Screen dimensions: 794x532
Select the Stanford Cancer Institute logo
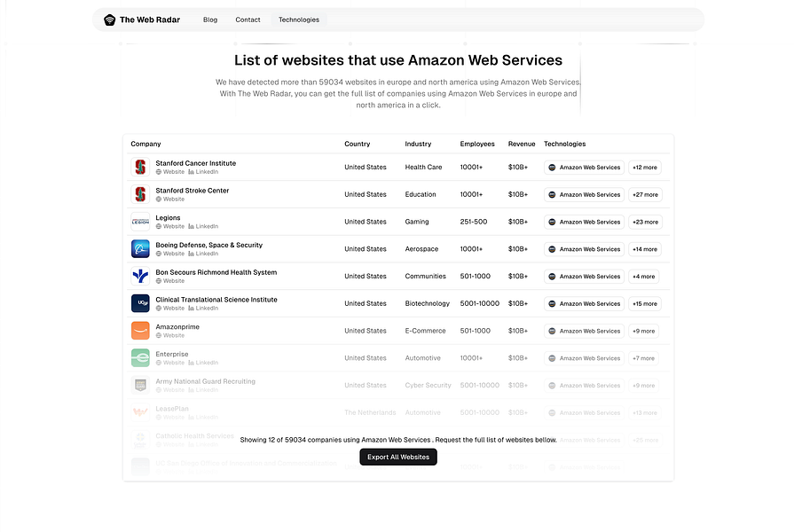[139, 167]
